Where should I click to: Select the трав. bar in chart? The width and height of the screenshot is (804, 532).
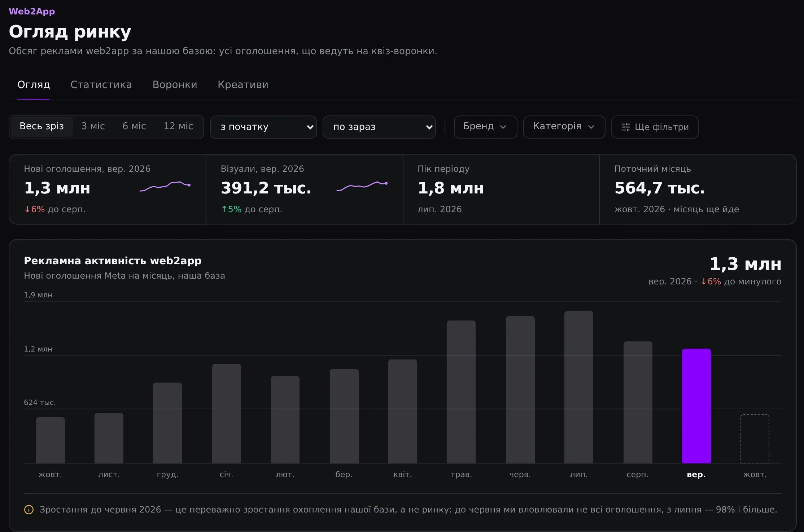(x=461, y=392)
